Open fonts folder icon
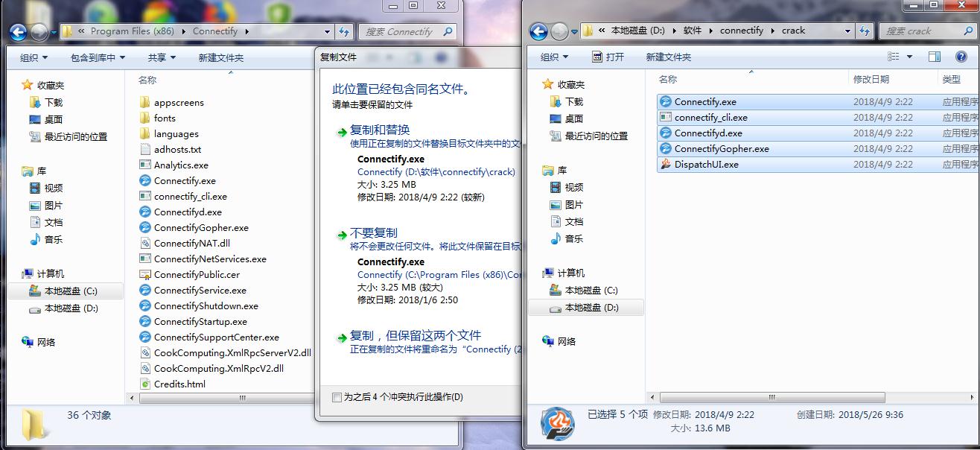The height and width of the screenshot is (450, 980). [x=145, y=118]
